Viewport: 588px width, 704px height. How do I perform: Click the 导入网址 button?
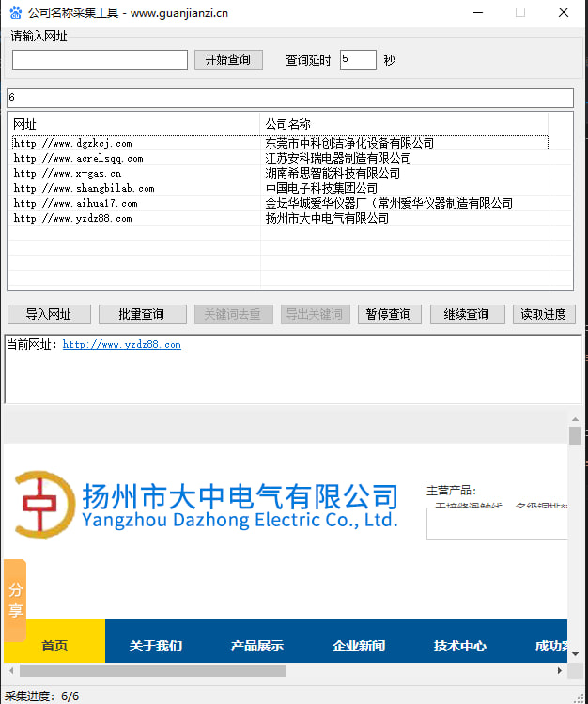pyautogui.click(x=49, y=314)
